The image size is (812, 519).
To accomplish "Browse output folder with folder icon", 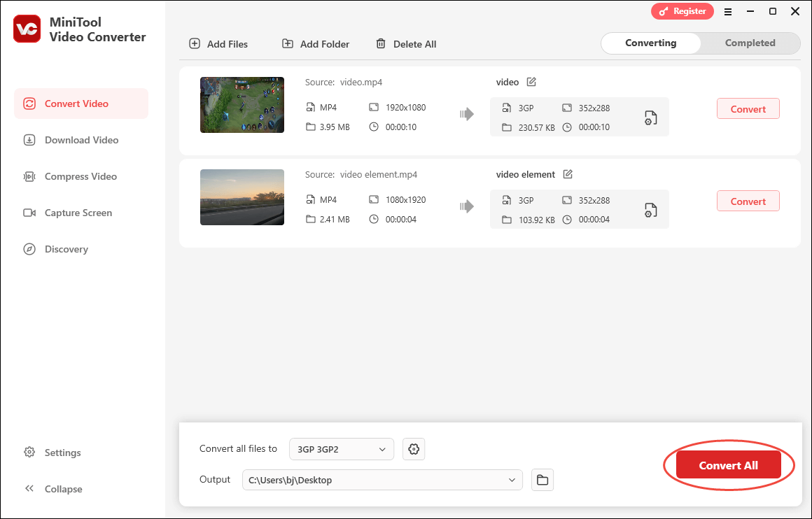I will coord(542,480).
